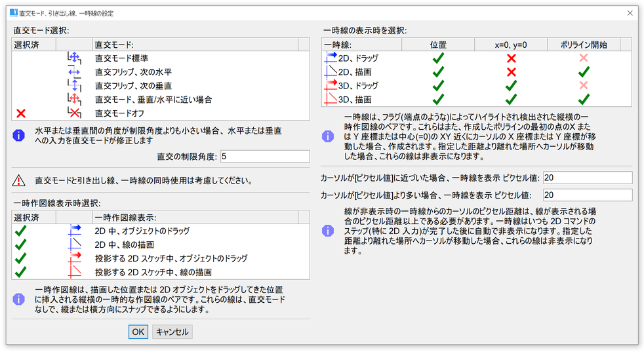Toggle ポリライン開始 check for 3D、描画 row
644x352 pixels.
584,99
